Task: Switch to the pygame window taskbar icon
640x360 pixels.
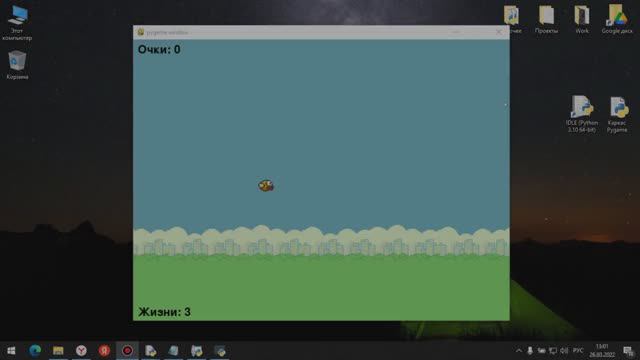Action: 220,351
